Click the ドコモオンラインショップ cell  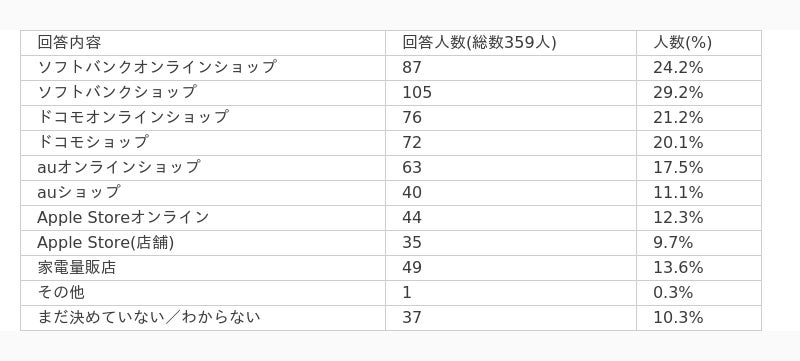coord(203,118)
